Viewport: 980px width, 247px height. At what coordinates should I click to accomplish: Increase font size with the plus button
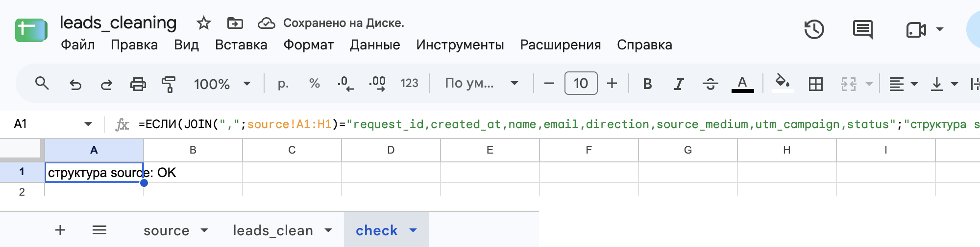pyautogui.click(x=612, y=84)
